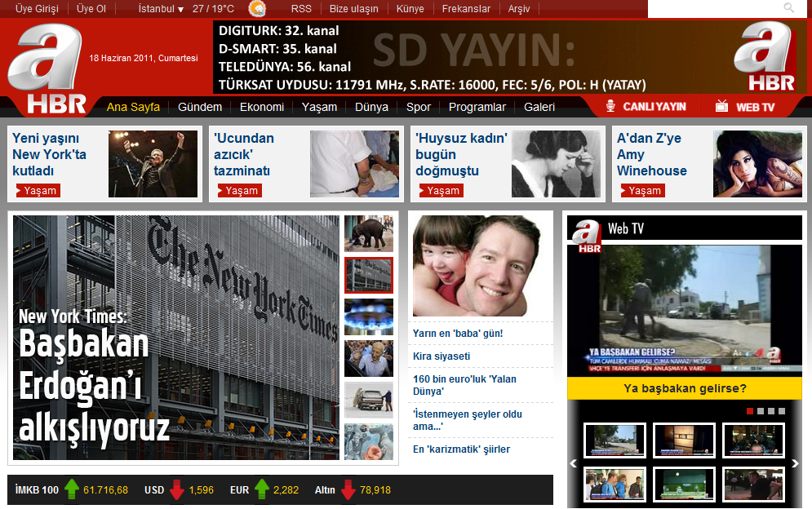
Task: Click the Üye Girişi link
Action: click(x=37, y=9)
